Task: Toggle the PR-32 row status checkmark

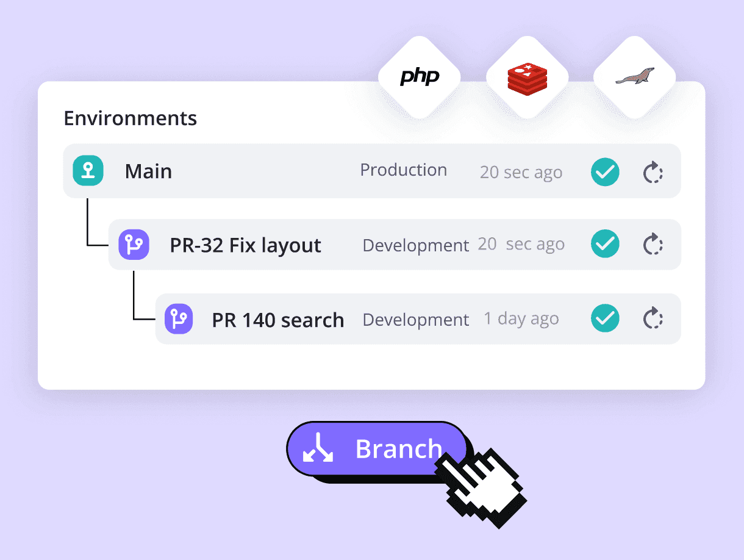Action: [605, 245]
